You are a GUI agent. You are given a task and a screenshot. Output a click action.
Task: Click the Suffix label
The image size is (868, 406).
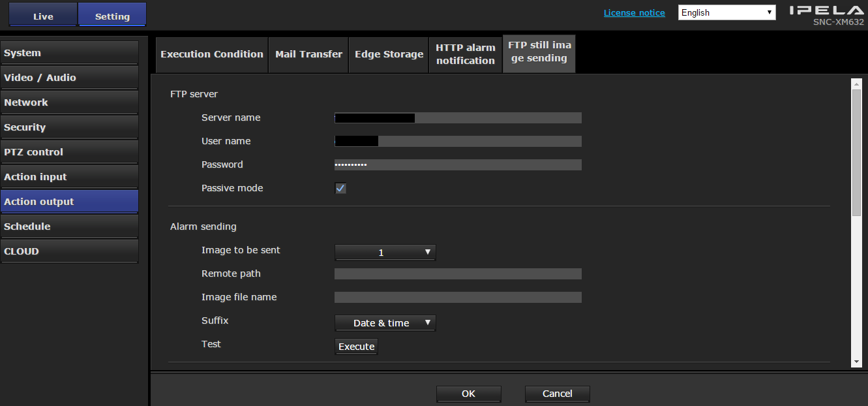[215, 320]
